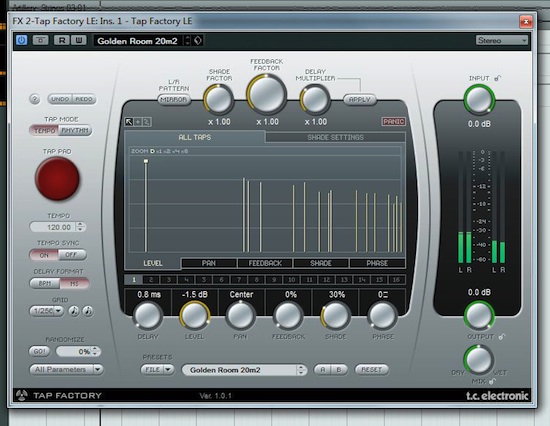Viewport: 550px width, 426px height.
Task: Click the tap SHADE knob
Action: (x=336, y=315)
